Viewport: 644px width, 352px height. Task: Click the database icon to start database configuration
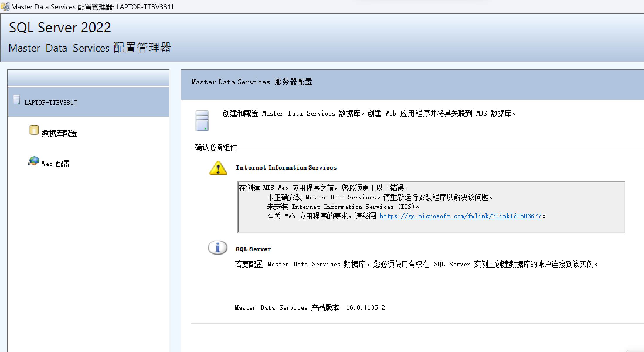34,131
